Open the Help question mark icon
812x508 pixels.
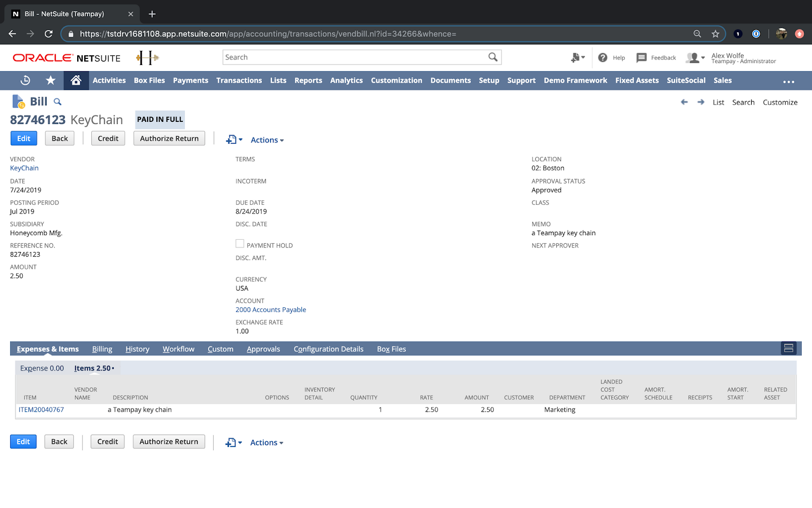603,57
